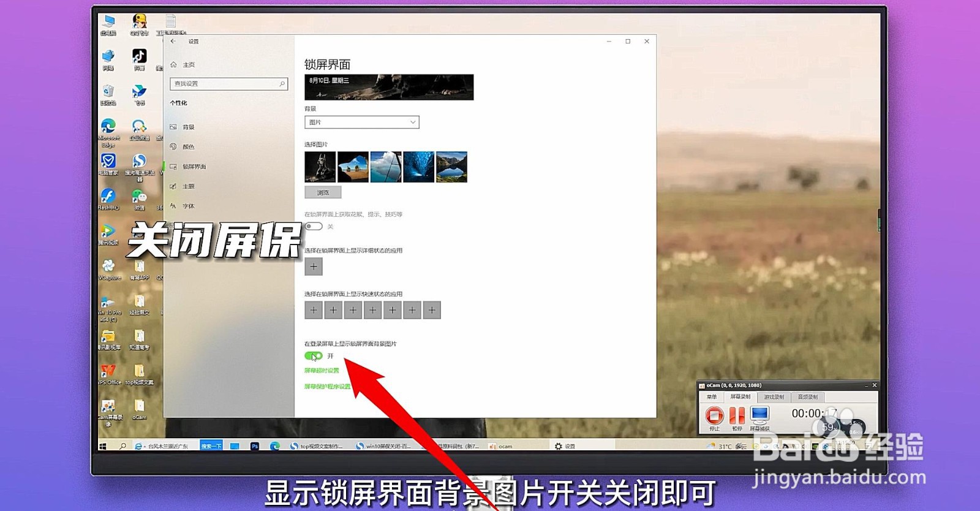The image size is (980, 511).
Task: Click the 知道高考 folder on desktop
Action: 140,339
